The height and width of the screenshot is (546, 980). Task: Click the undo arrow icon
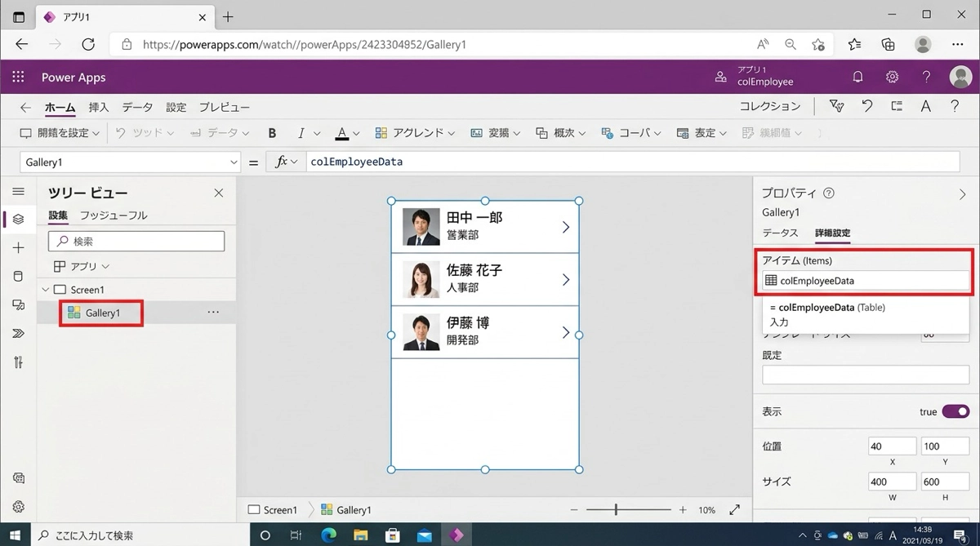pyautogui.click(x=866, y=107)
